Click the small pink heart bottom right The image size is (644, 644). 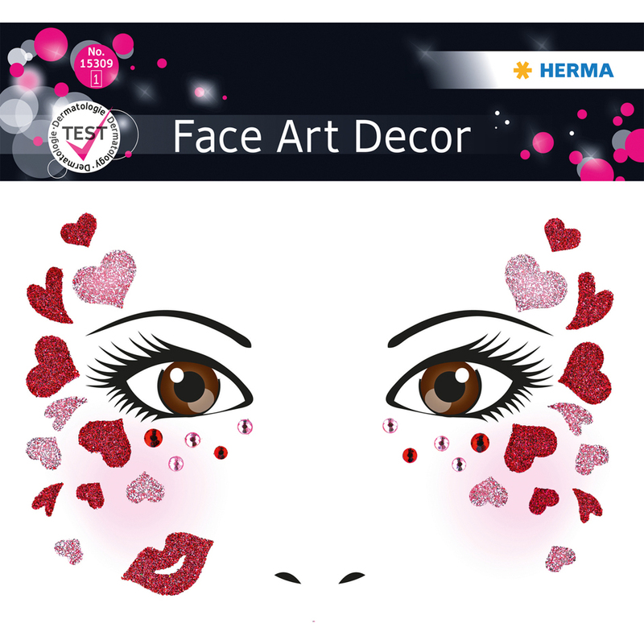pos(560,559)
